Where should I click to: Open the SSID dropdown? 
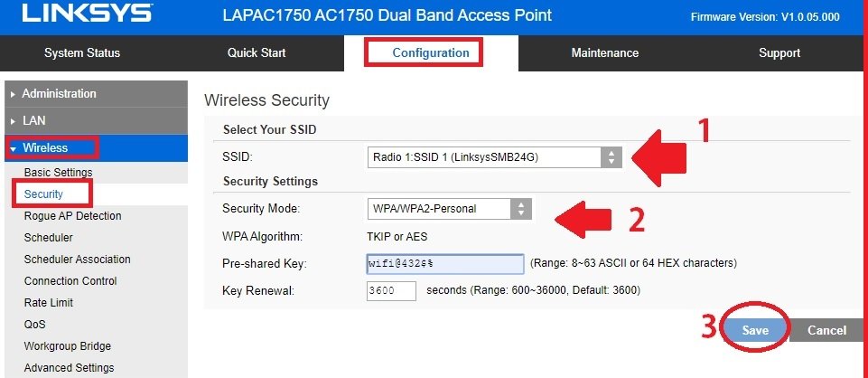pyautogui.click(x=495, y=157)
